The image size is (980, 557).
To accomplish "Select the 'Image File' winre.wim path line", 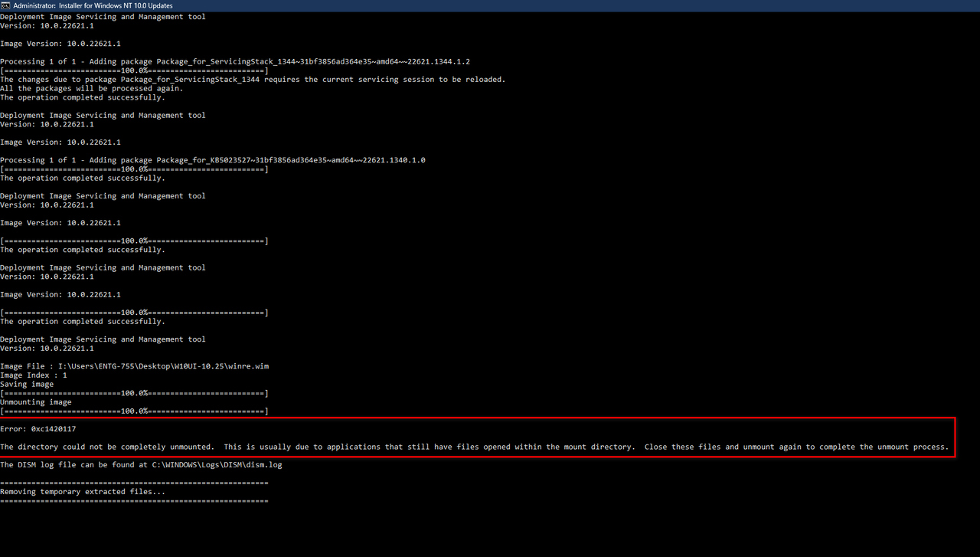I will point(135,366).
